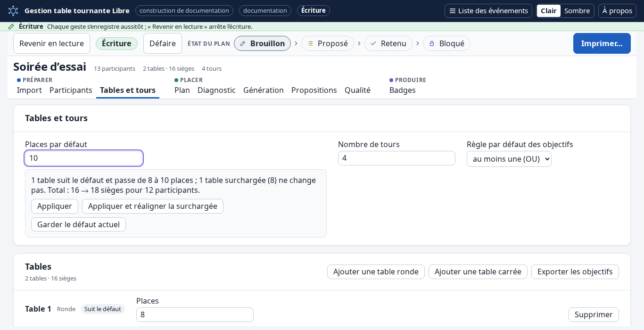Click Revenir en lecture button

coord(51,43)
